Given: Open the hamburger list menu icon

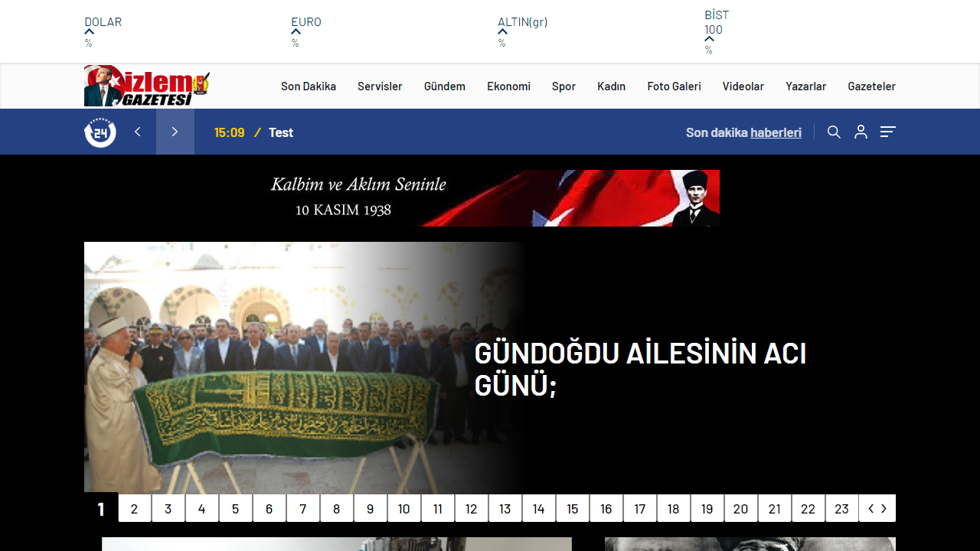Looking at the screenshot, I should pyautogui.click(x=887, y=132).
